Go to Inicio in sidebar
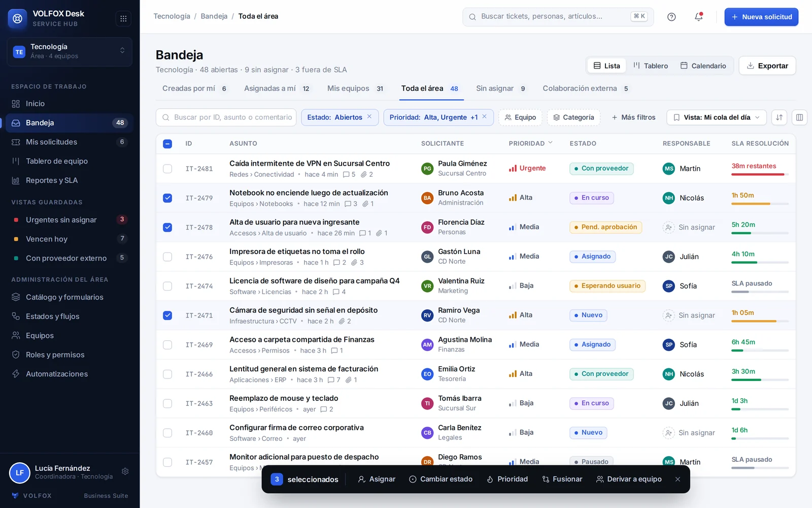The height and width of the screenshot is (508, 812). click(x=70, y=104)
